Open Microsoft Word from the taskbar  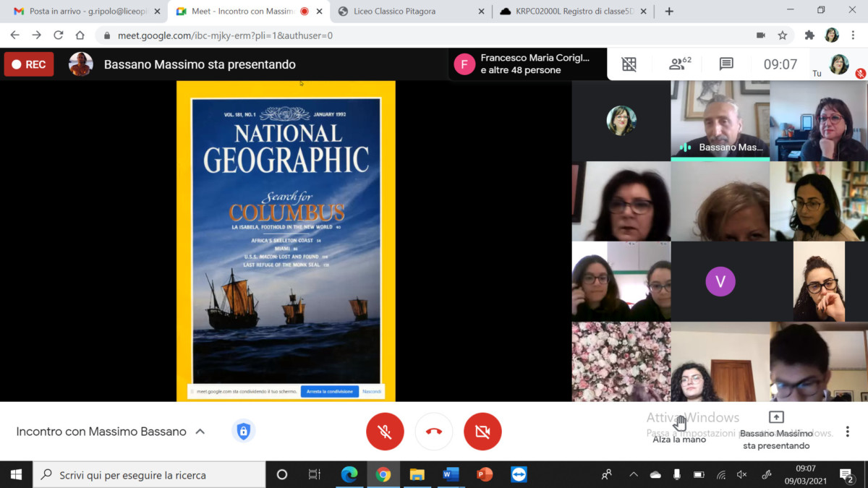click(451, 475)
